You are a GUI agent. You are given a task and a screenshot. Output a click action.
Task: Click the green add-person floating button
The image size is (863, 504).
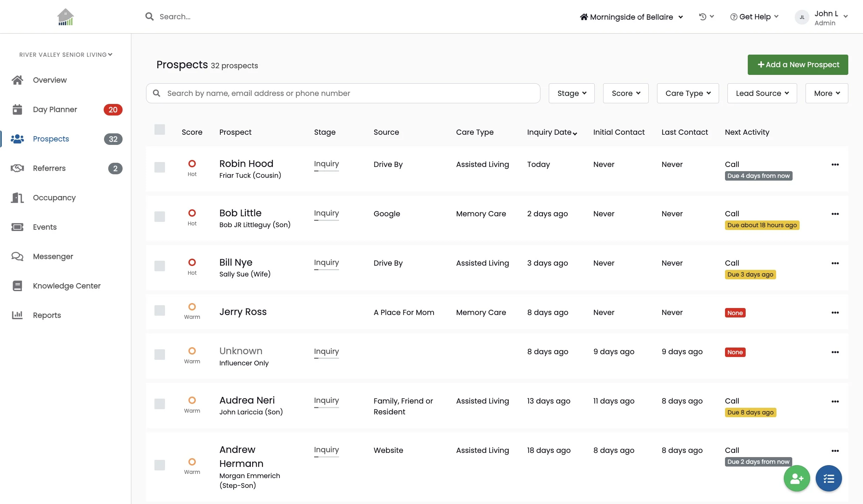796,478
